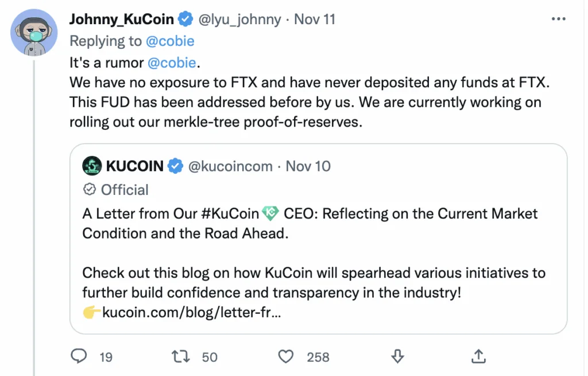Image resolution: width=588 pixels, height=376 pixels.
Task: Click the @cobie link inside the tweet text
Action: tap(173, 62)
